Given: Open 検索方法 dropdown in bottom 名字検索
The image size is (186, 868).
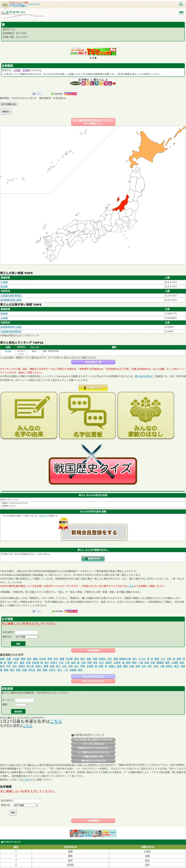Looking at the screenshot, I should click(26, 805).
